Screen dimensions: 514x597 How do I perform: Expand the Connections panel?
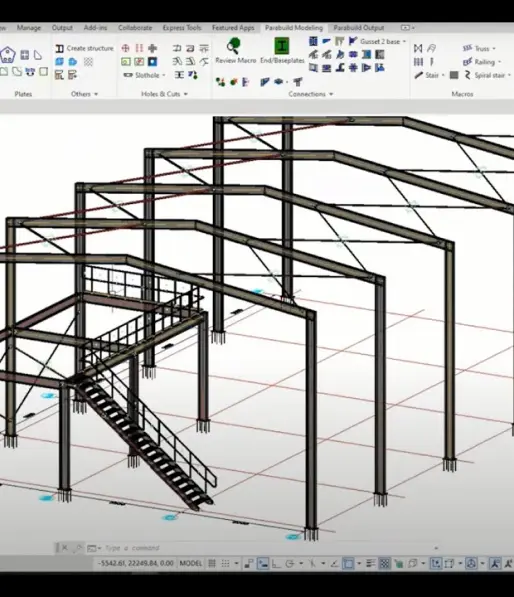(x=311, y=94)
